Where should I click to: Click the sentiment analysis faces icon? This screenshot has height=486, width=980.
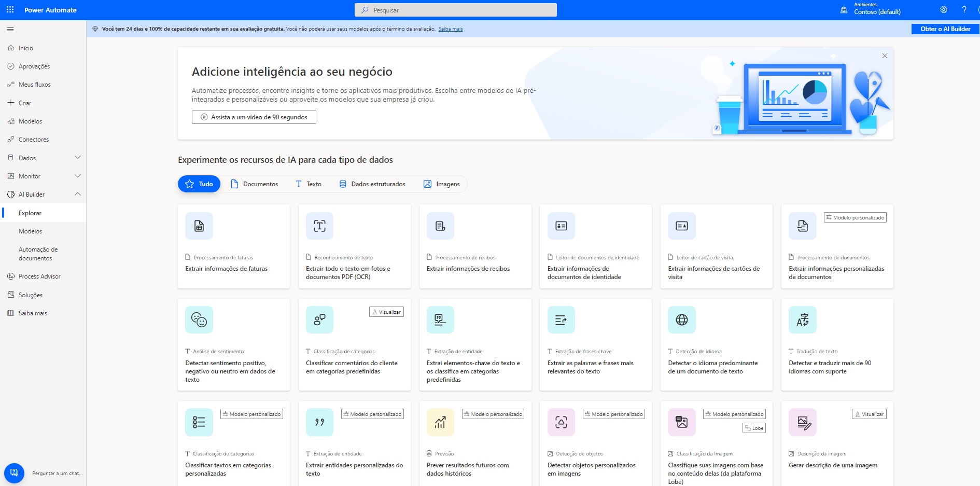click(x=199, y=320)
